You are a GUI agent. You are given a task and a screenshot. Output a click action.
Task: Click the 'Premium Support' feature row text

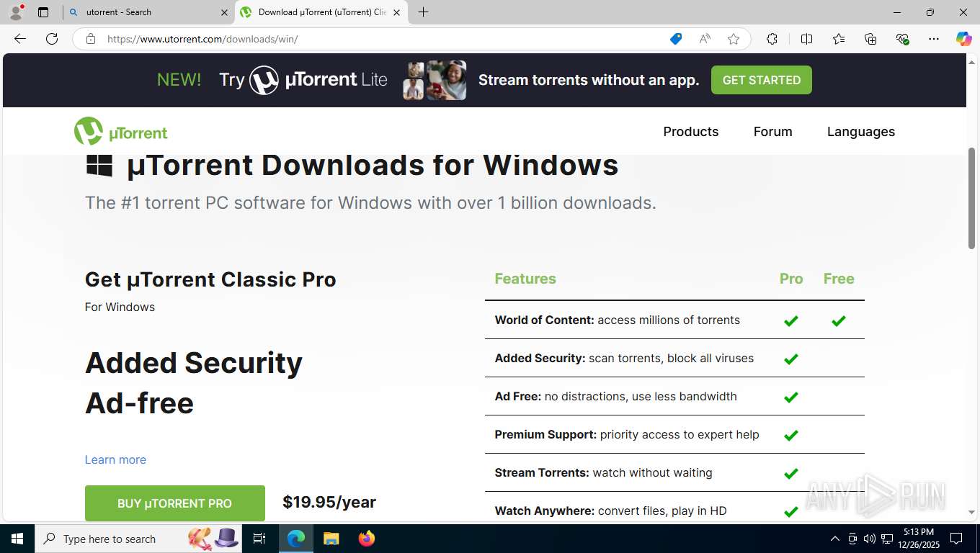(627, 434)
